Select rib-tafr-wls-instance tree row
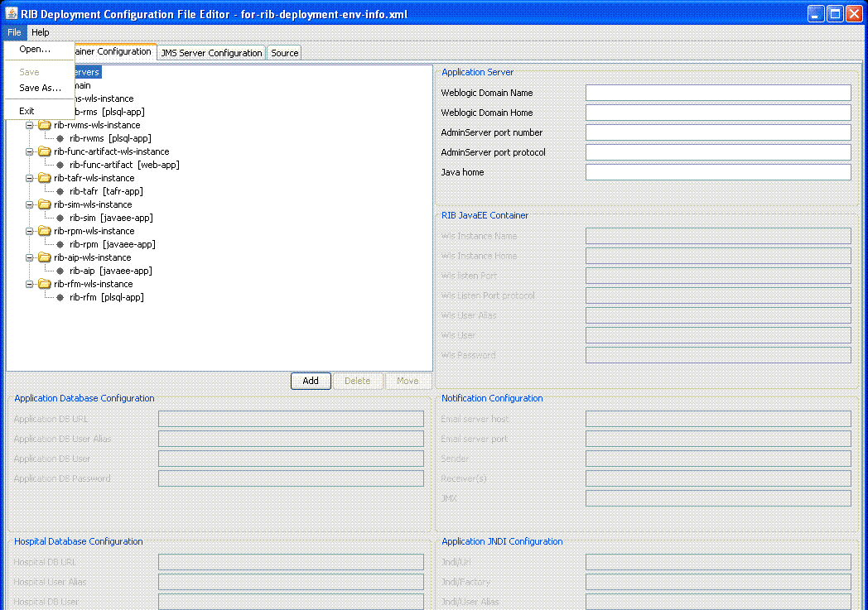The height and width of the screenshot is (610, 868). tap(94, 179)
